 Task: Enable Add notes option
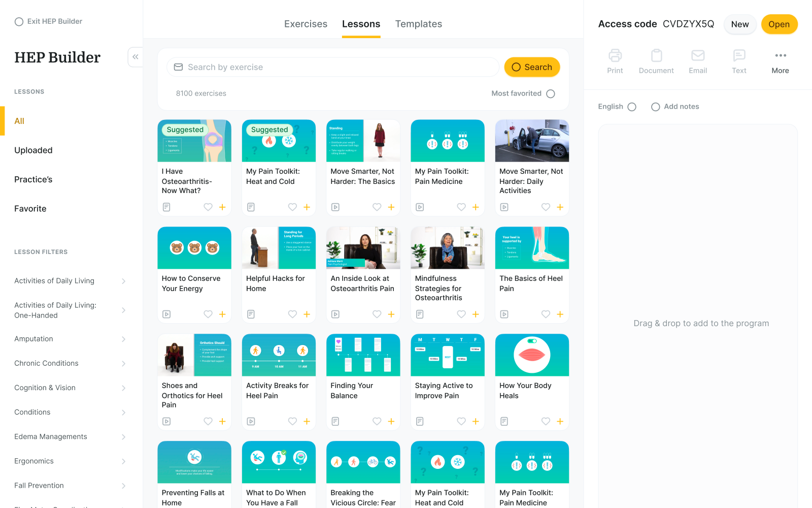tap(656, 107)
